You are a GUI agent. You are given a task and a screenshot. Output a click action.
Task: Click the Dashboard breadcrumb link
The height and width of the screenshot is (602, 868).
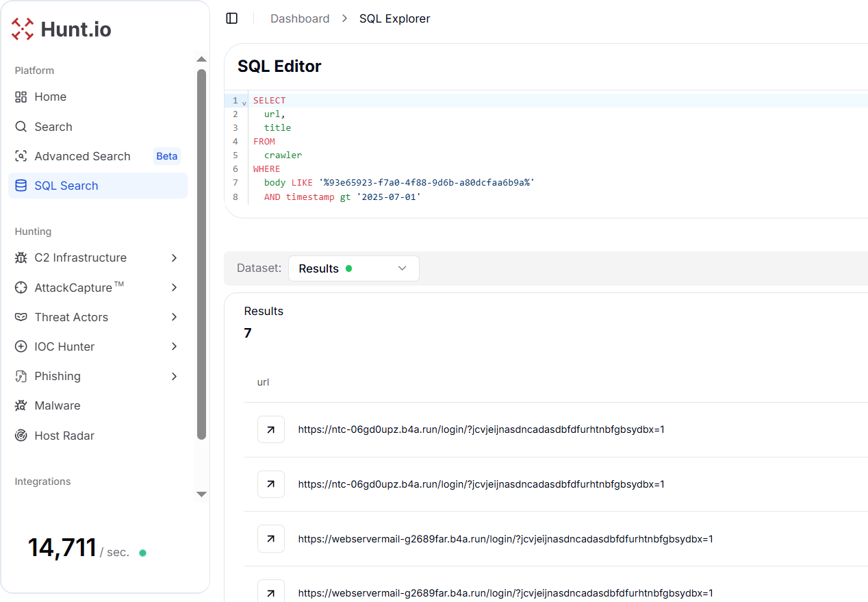click(x=300, y=18)
